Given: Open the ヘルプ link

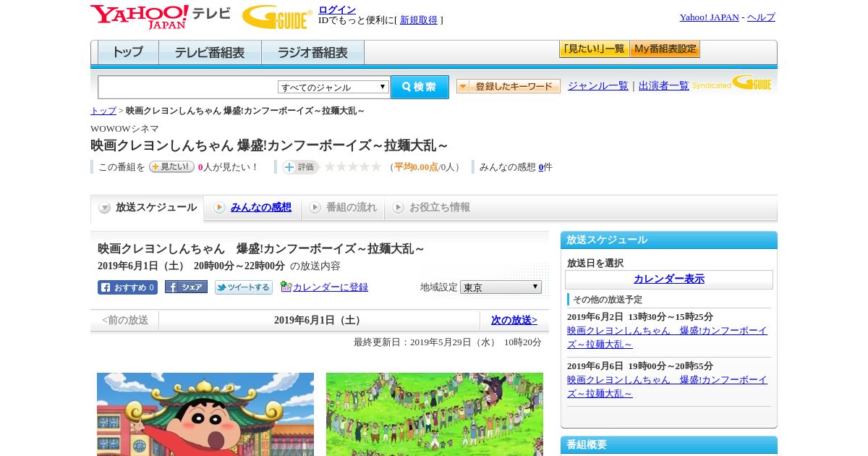Looking at the screenshot, I should pyautogui.click(x=761, y=17).
